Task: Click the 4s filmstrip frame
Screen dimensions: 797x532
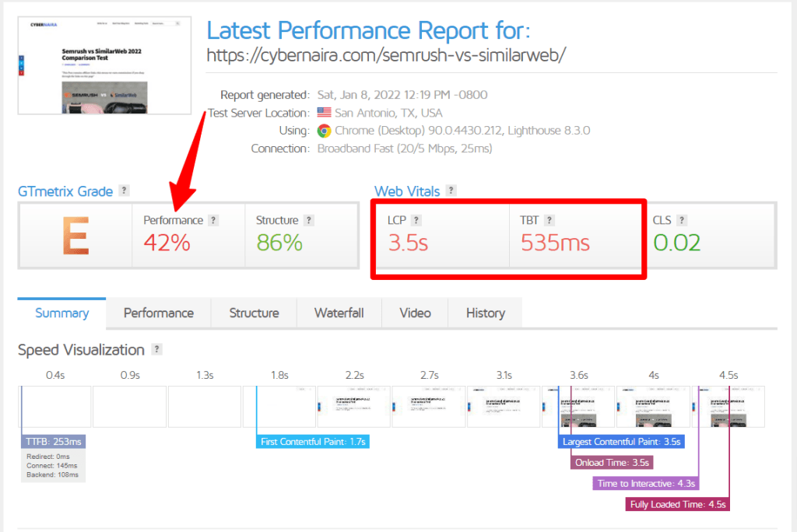Action: (x=653, y=407)
